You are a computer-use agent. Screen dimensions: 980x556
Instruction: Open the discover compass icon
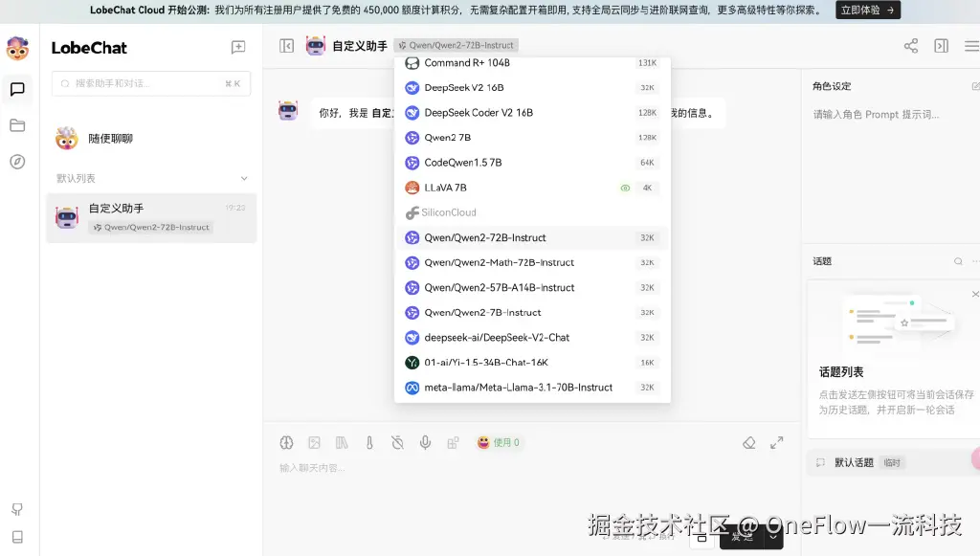click(x=17, y=162)
